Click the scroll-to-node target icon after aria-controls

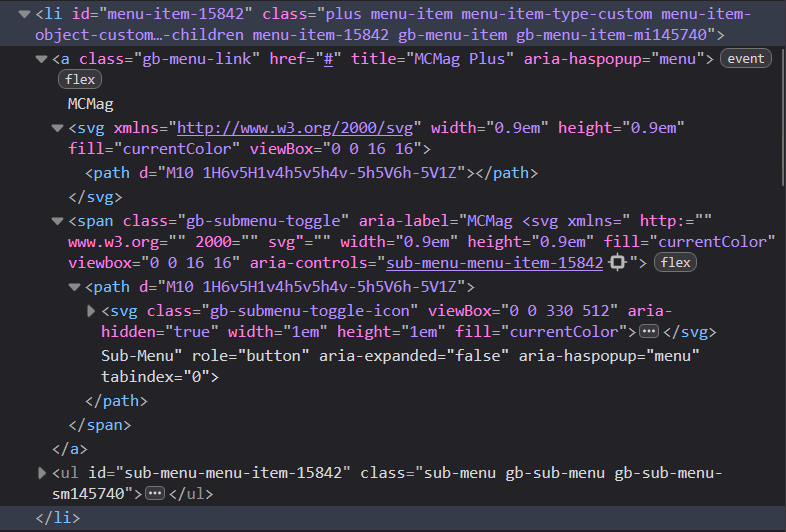point(617,262)
